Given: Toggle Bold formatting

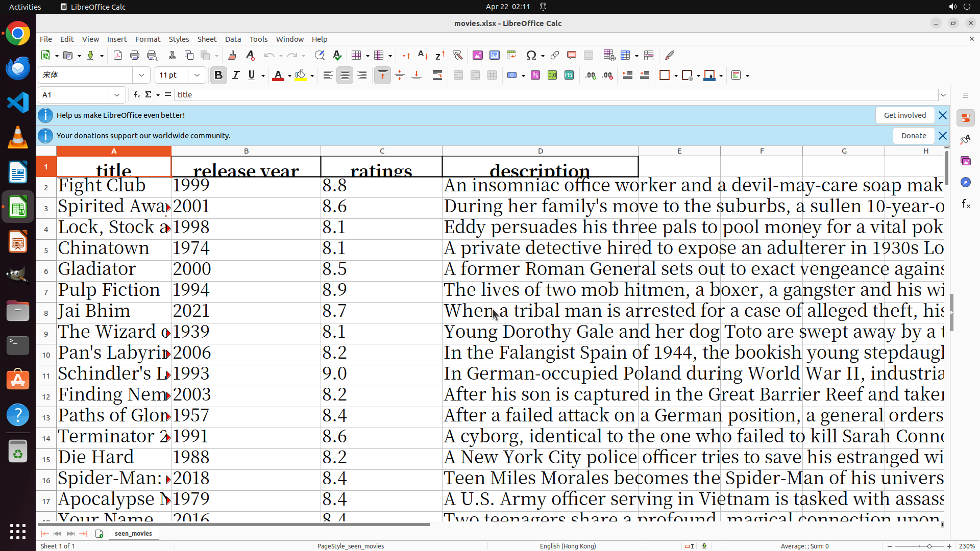Looking at the screenshot, I should [x=218, y=76].
